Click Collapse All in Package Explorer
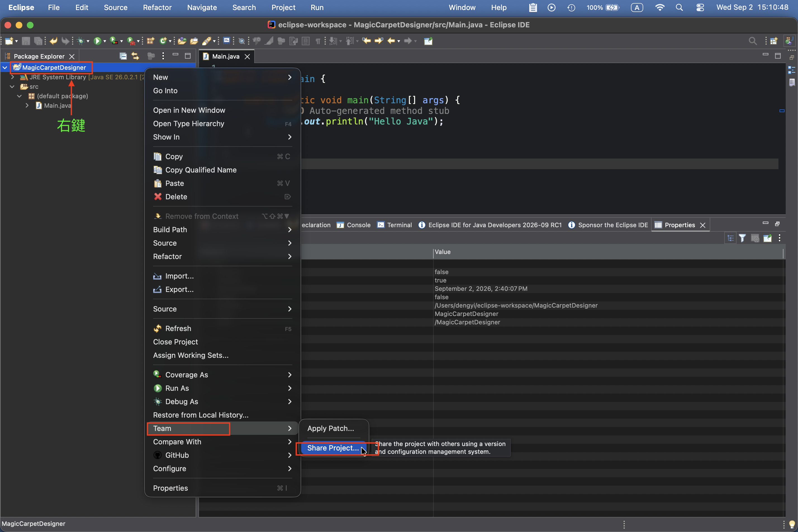 (x=123, y=56)
